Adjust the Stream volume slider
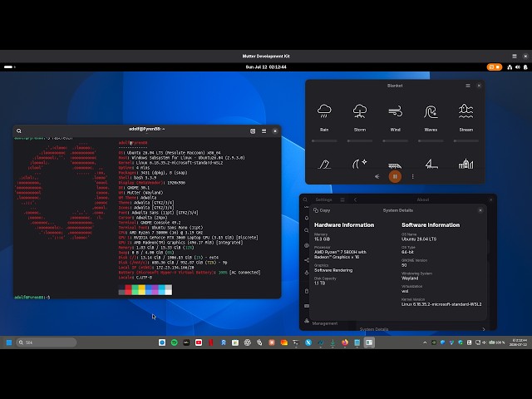Screen dimensions: 532x399 coord(465,140)
